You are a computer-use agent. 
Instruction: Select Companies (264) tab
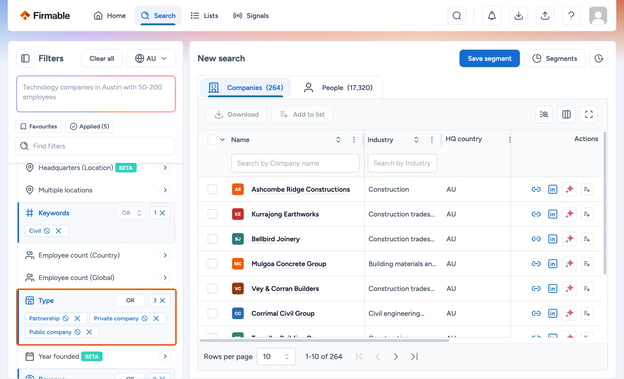pyautogui.click(x=246, y=88)
